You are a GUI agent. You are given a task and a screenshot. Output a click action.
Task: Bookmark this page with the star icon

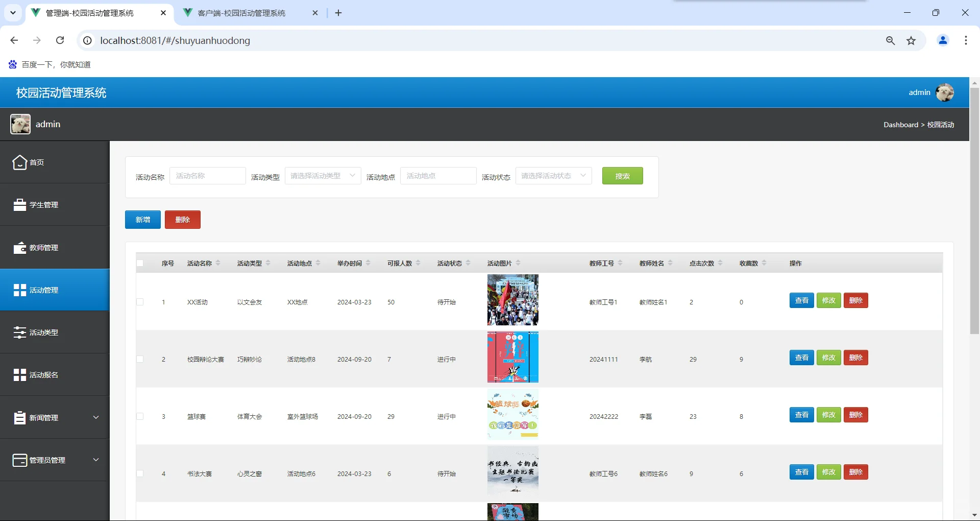pyautogui.click(x=911, y=40)
